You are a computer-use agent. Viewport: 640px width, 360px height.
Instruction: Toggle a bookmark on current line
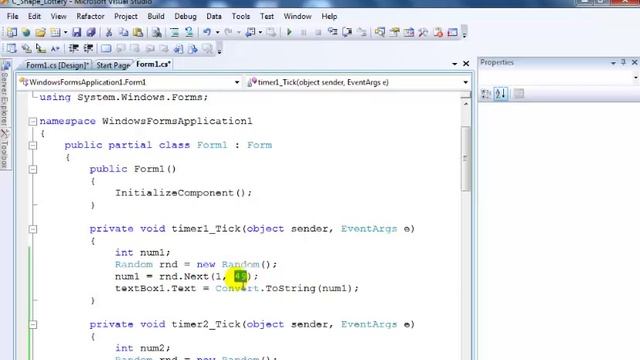tap(106, 49)
